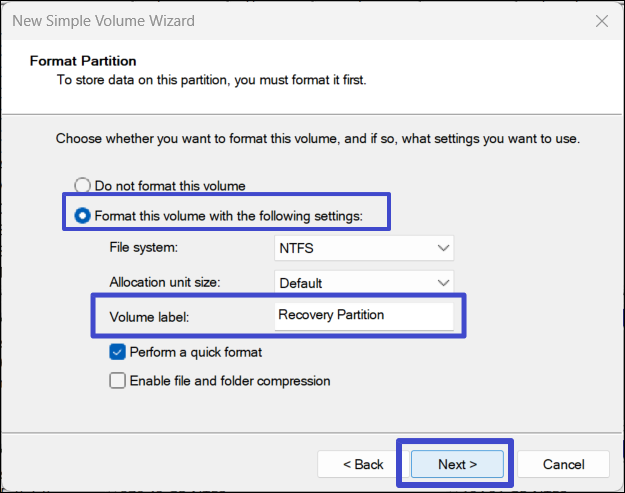Uncheck the 'Perform a quick format' checkbox
This screenshot has height=493, width=625.
pos(118,352)
